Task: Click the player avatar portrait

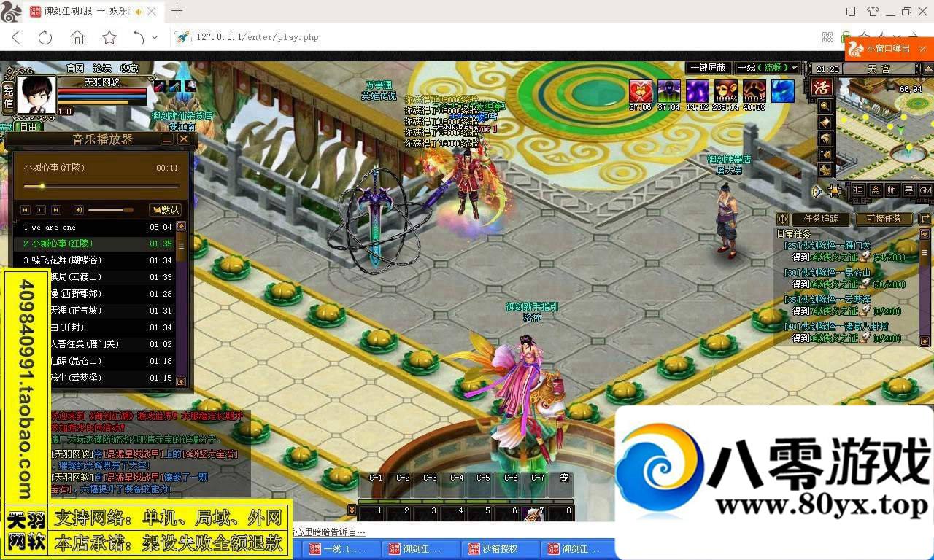Action: tap(36, 95)
